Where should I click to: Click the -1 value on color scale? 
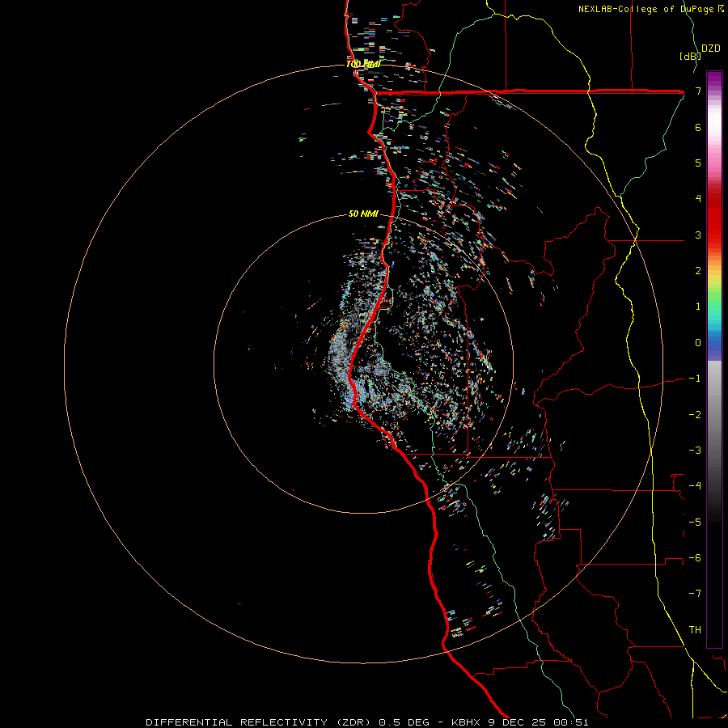(695, 379)
